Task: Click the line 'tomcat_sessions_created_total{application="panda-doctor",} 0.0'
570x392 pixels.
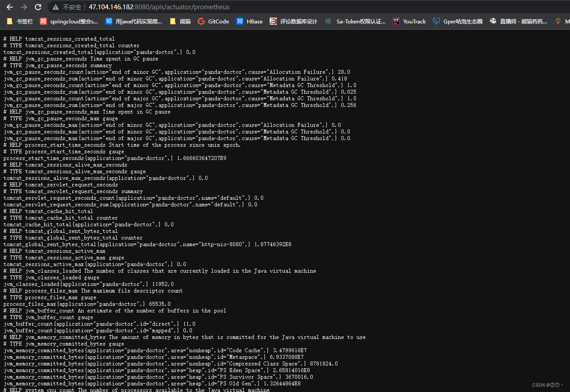Action: 99,52
